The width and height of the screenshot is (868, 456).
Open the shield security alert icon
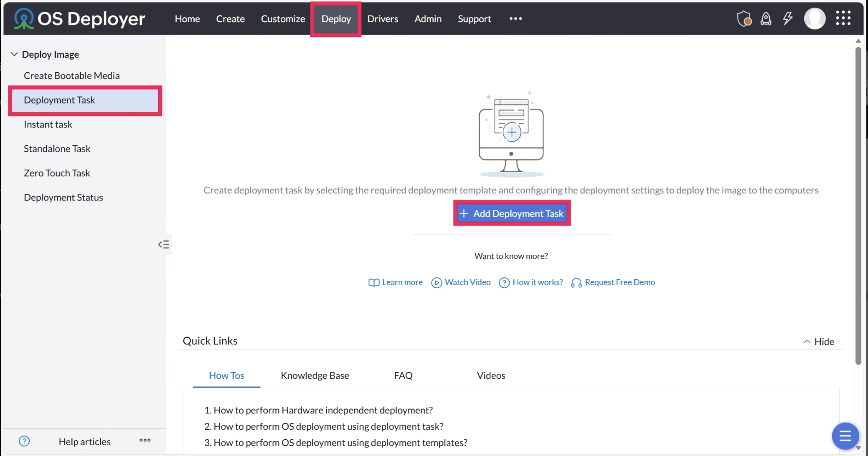[x=744, y=19]
